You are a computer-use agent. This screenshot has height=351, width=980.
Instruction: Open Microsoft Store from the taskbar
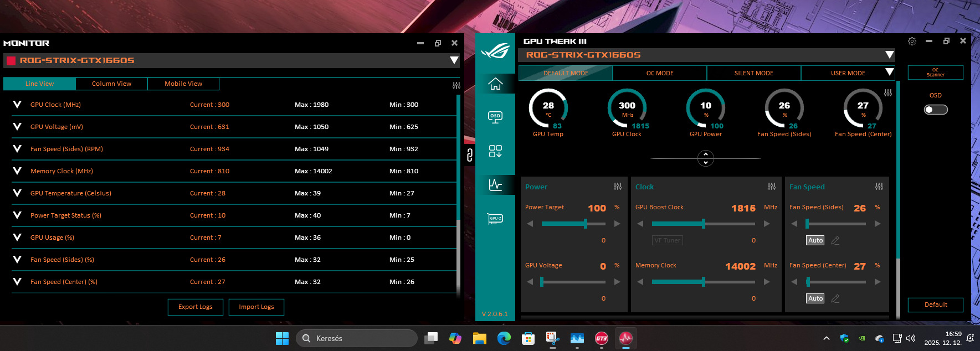click(x=529, y=338)
